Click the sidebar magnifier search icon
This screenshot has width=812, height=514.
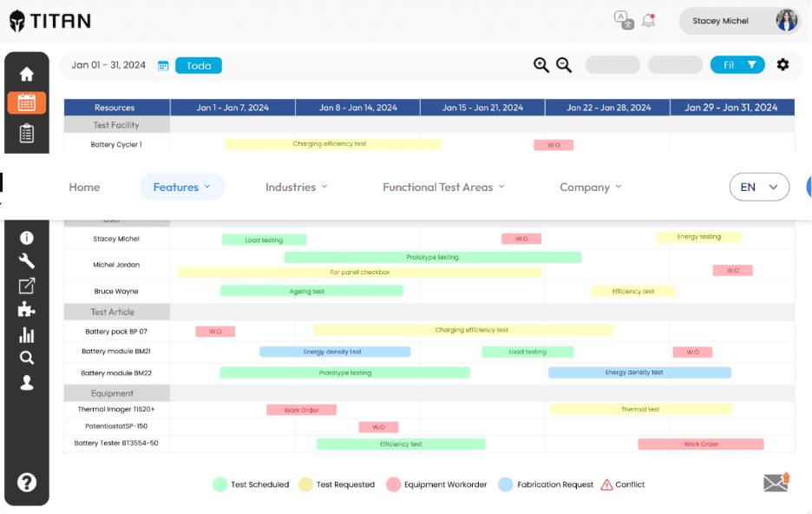26,358
